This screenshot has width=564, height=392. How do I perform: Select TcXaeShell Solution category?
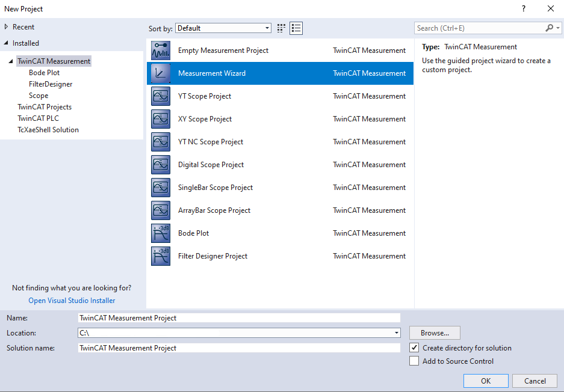48,130
